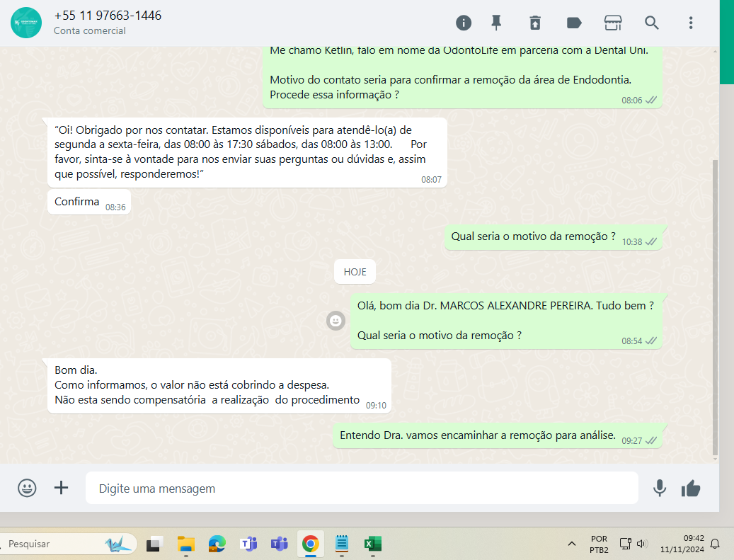
Task: Open the notification center bell icon
Action: tap(715, 544)
